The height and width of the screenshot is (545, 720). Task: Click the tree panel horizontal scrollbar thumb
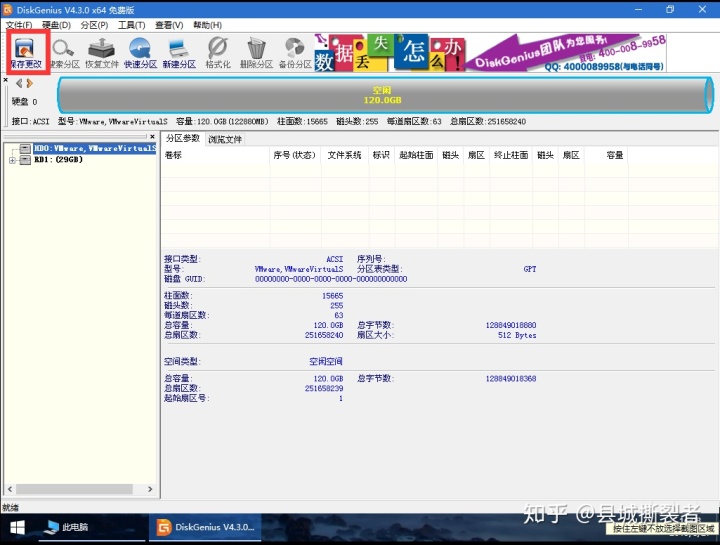click(x=74, y=489)
